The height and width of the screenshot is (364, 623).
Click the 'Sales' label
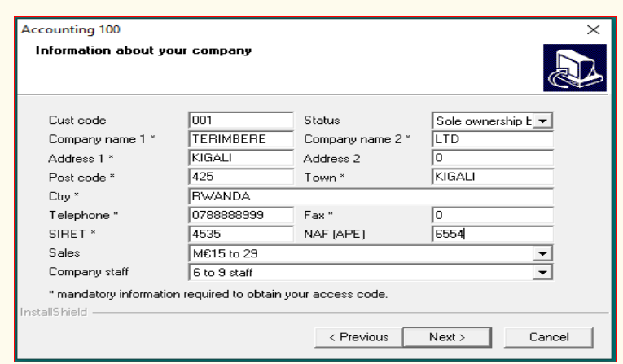point(64,252)
